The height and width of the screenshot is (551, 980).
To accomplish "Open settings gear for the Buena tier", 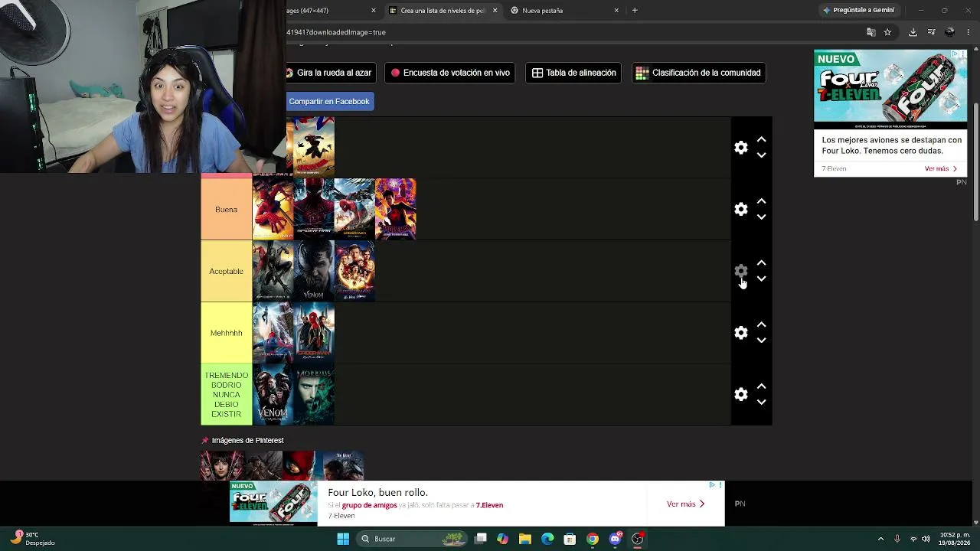I will 740,209.
